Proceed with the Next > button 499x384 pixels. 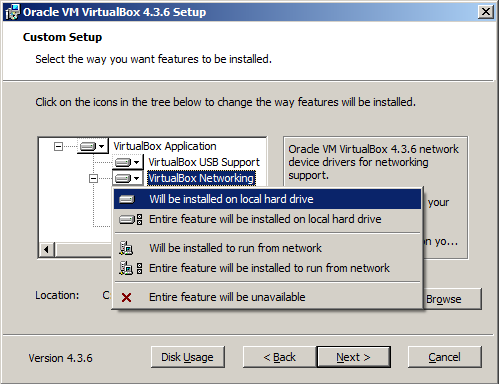point(353,357)
